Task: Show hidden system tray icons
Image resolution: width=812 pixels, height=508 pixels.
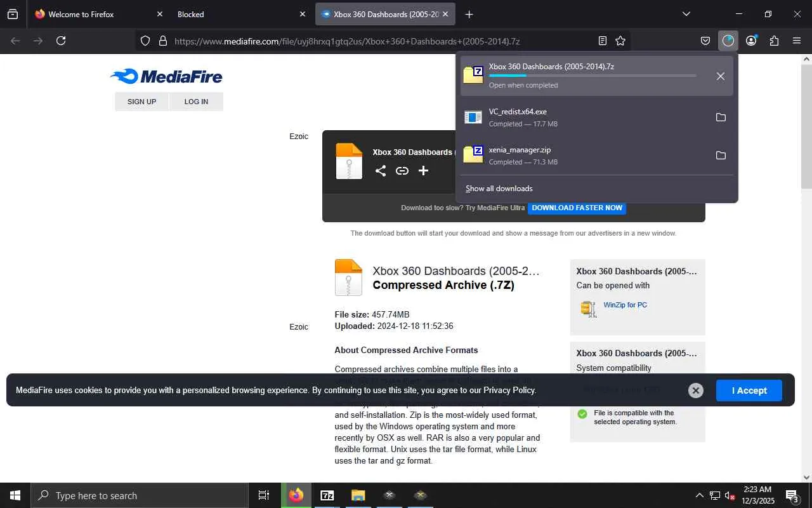Action: pos(699,495)
